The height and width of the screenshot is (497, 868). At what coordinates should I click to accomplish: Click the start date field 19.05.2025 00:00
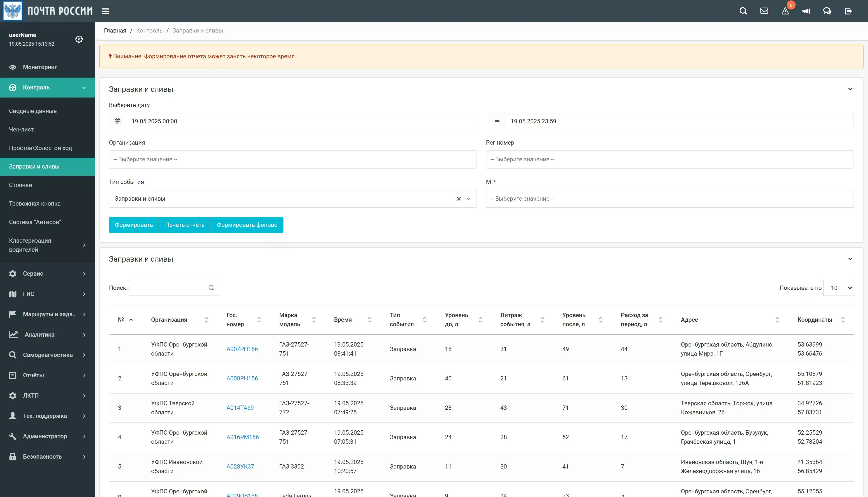(300, 121)
